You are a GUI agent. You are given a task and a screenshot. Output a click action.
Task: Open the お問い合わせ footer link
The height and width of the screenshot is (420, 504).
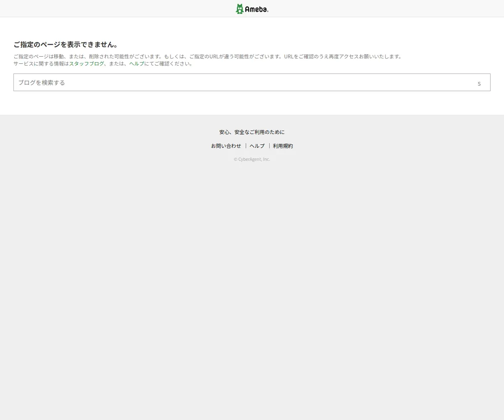(x=226, y=146)
